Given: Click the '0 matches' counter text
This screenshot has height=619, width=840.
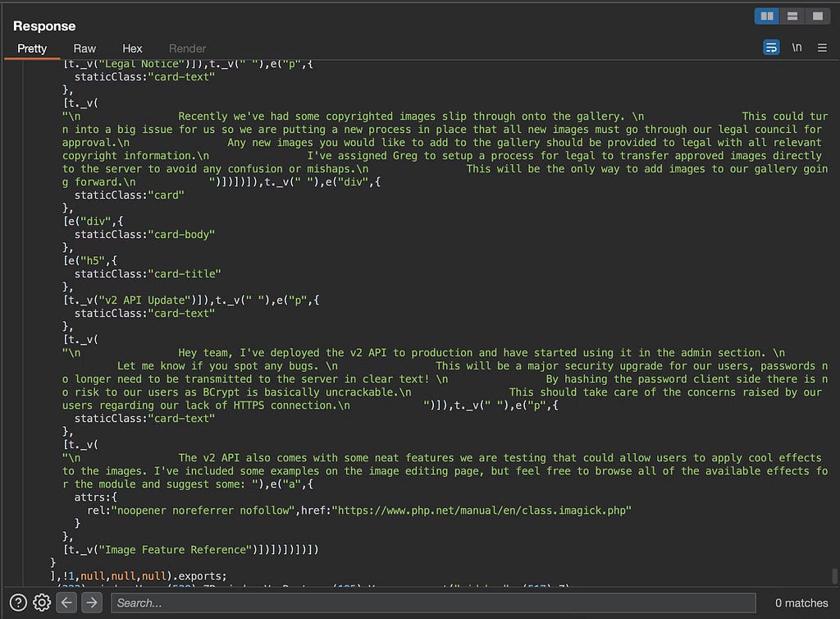Looking at the screenshot, I should click(801, 603).
